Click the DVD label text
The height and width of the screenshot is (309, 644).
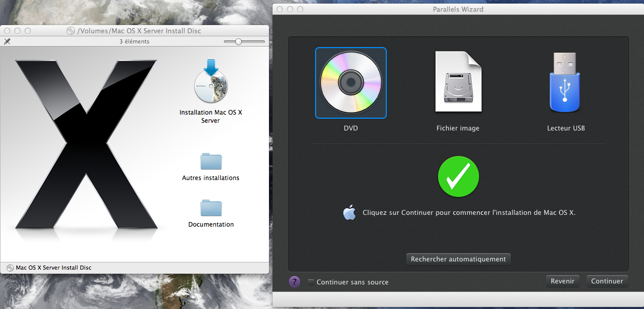(x=351, y=128)
